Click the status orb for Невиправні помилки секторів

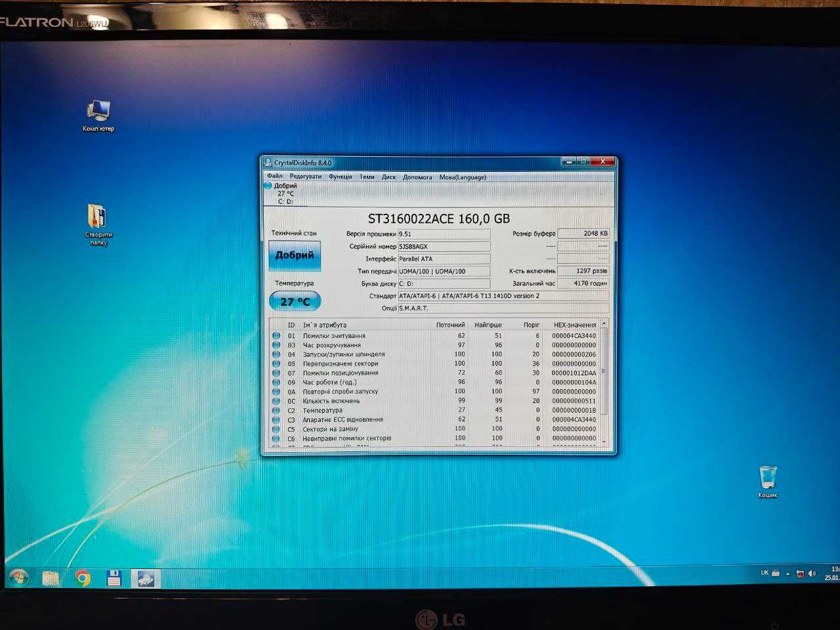pos(276,438)
